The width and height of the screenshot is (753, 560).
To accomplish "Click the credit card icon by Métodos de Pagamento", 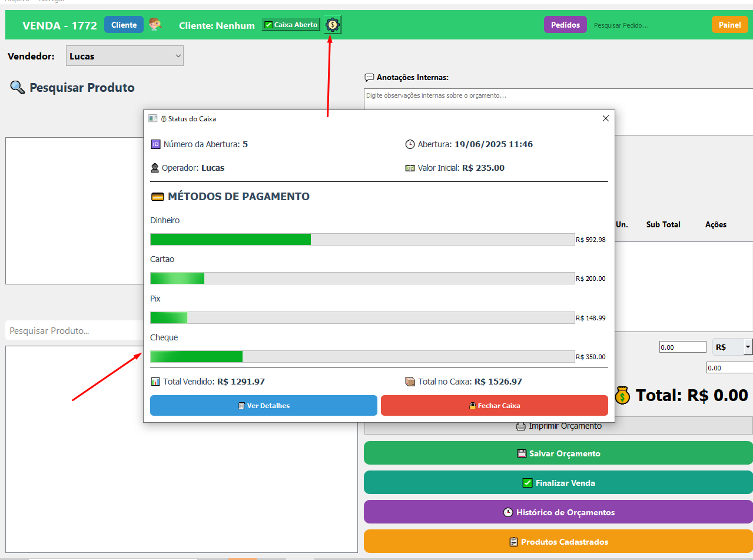I will pos(157,197).
